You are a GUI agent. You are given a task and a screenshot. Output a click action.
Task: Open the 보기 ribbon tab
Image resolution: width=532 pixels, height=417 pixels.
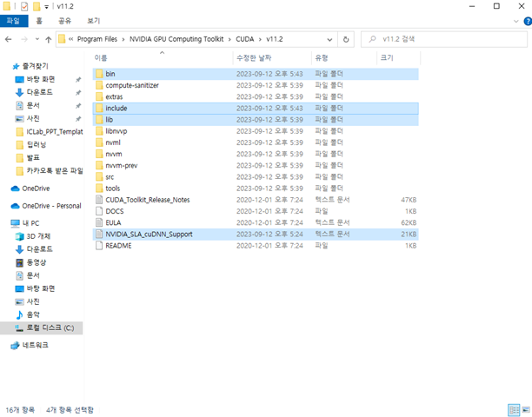(x=94, y=21)
